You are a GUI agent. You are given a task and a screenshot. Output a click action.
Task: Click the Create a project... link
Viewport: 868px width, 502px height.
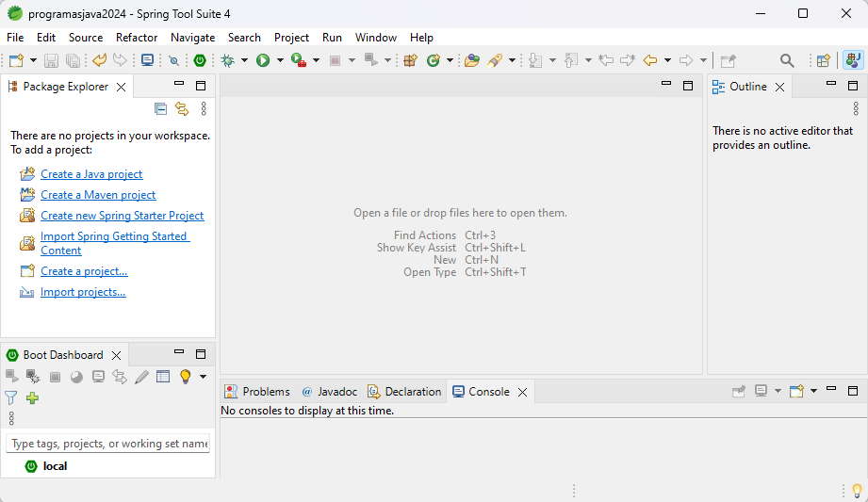coord(84,271)
